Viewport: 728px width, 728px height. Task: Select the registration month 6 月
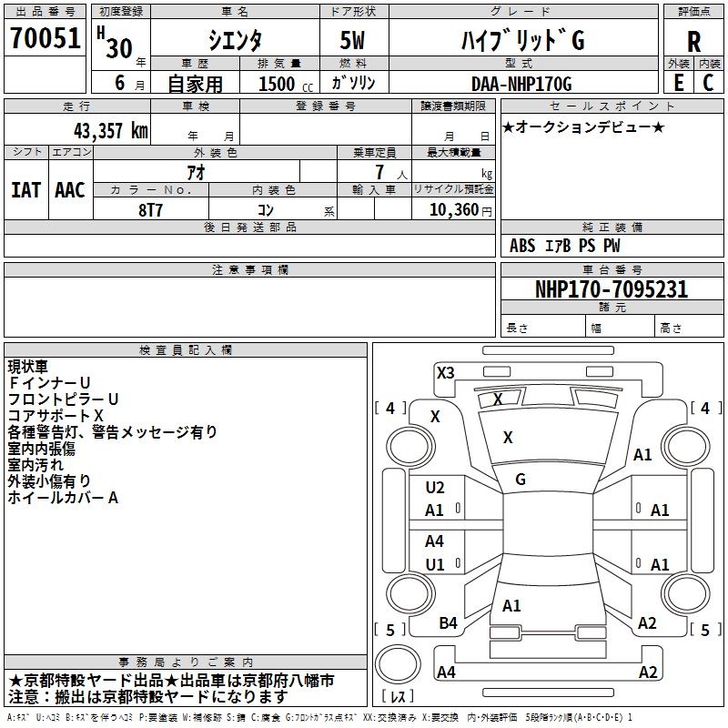tap(128, 83)
